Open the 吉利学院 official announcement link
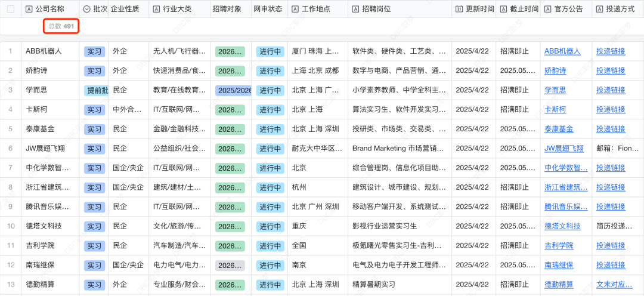Viewport: 644px width, 296px height. tap(559, 246)
